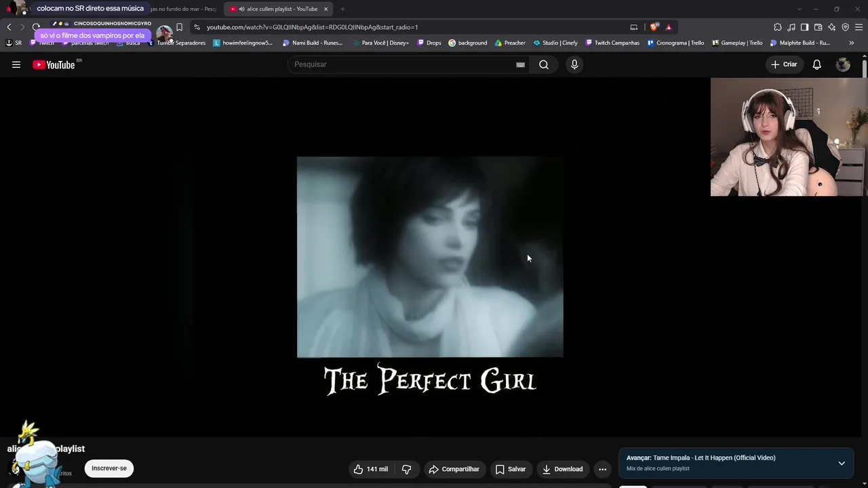Viewport: 868px width, 488px height.
Task: Close the alice cullen playlist tab
Action: pyautogui.click(x=325, y=9)
